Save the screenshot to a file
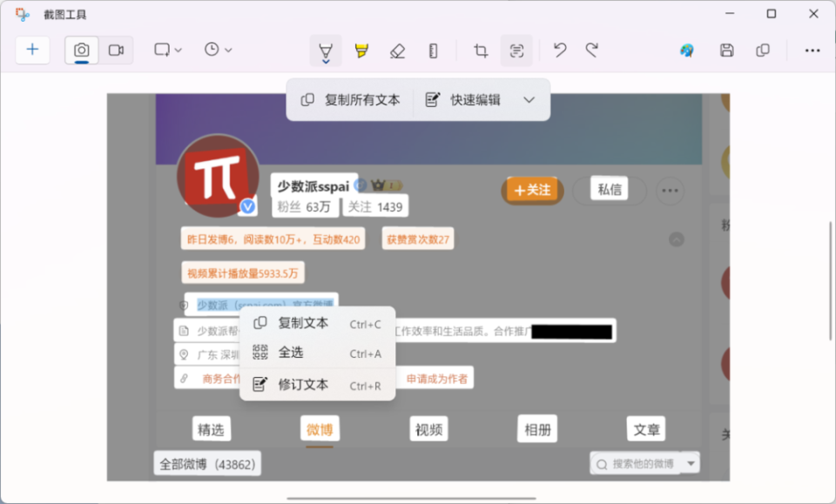This screenshot has width=836, height=504. 727,50
